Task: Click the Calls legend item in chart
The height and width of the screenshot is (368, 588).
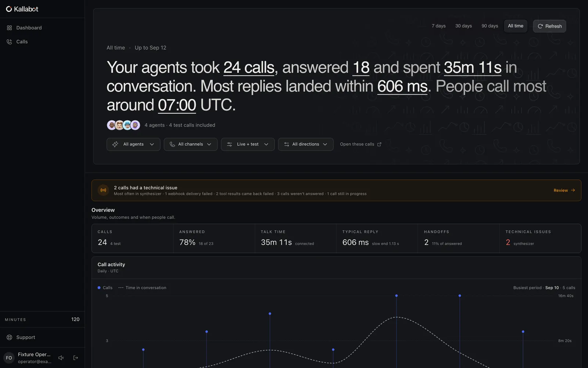Action: pyautogui.click(x=105, y=288)
